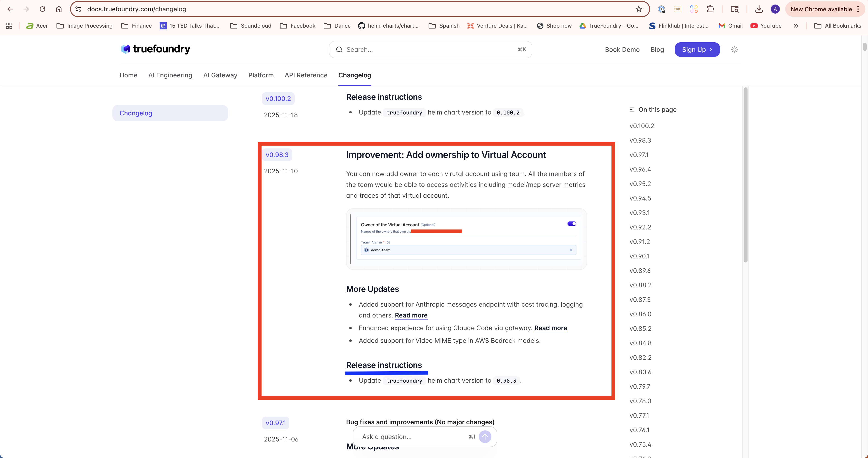Open the All Bookmarks folder
This screenshot has height=458, width=868.
[x=838, y=26]
